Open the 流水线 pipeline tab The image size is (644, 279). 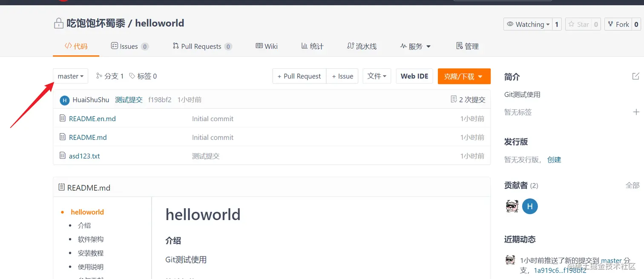click(362, 46)
